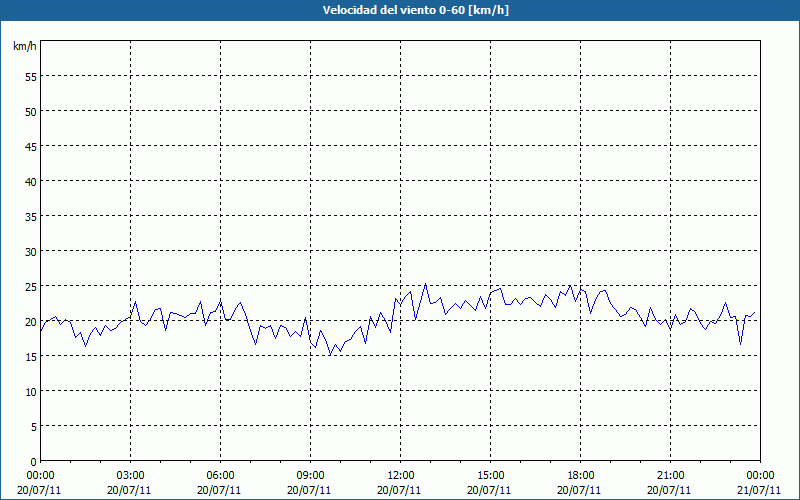The height and width of the screenshot is (500, 800).
Task: Click the 0 value on the Y axis
Action: [34, 462]
